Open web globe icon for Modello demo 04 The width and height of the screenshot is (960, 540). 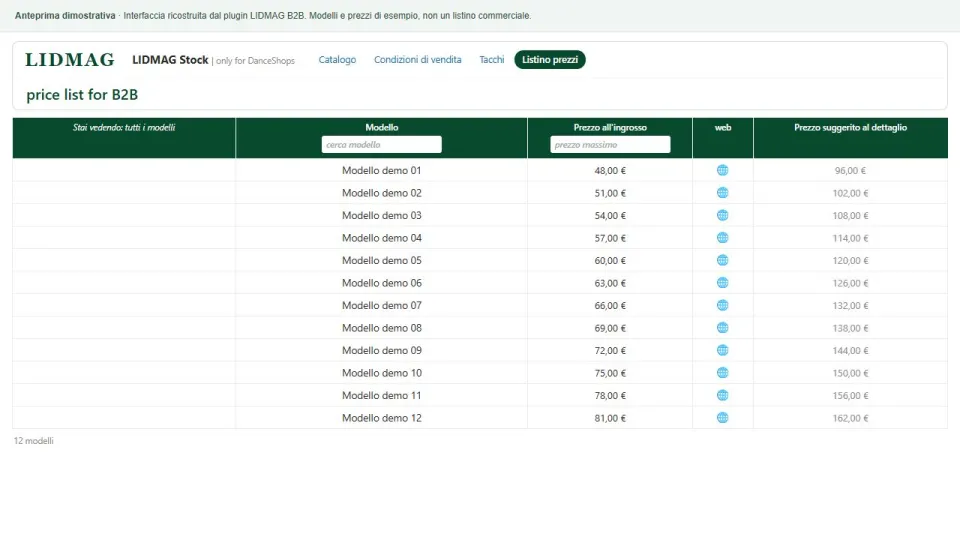[x=722, y=238]
